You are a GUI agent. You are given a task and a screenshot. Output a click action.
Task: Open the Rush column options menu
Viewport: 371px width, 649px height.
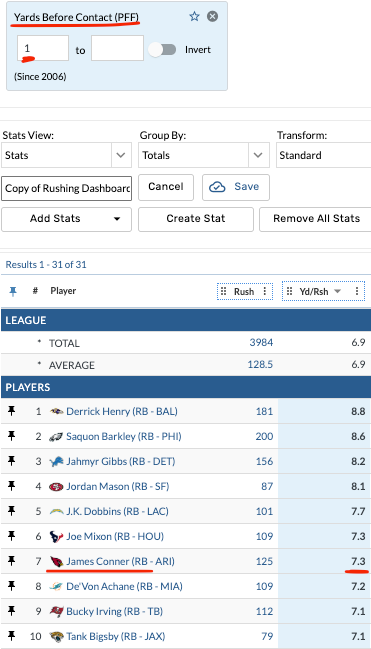[265, 291]
